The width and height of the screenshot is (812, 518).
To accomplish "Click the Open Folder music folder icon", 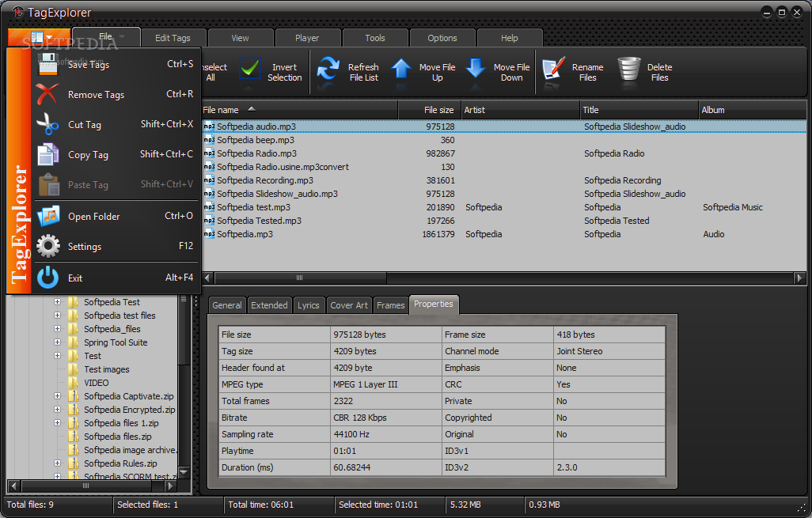I will point(48,217).
